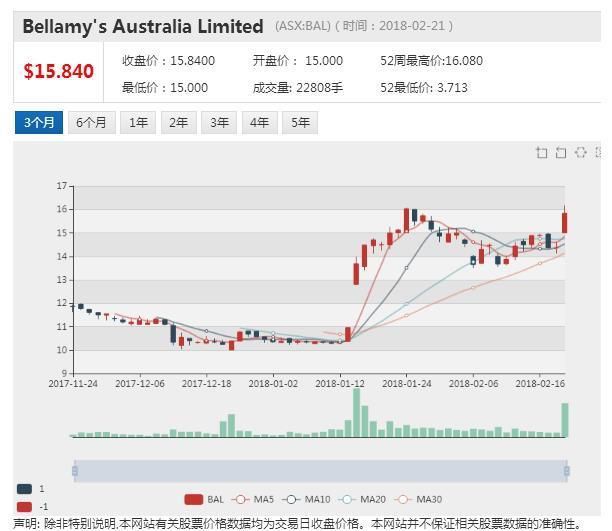The image size is (612, 531).
Task: Click the y-axis label 9
Action: tap(64, 373)
